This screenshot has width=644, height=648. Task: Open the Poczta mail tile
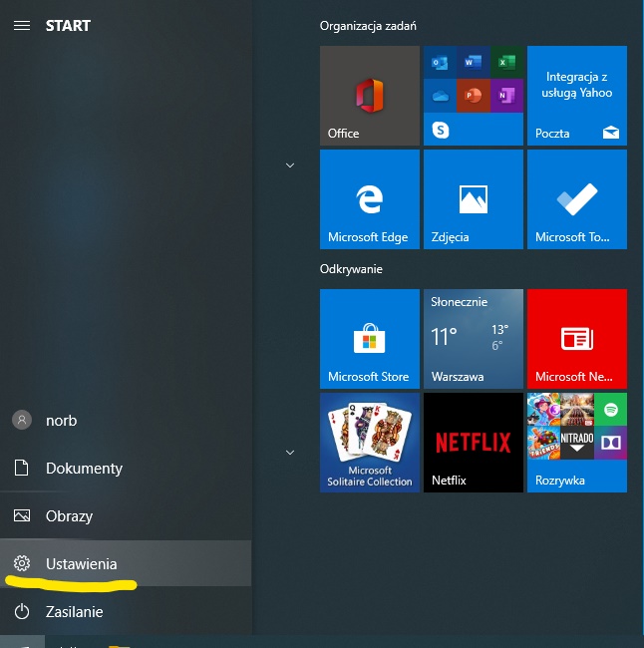click(577, 96)
